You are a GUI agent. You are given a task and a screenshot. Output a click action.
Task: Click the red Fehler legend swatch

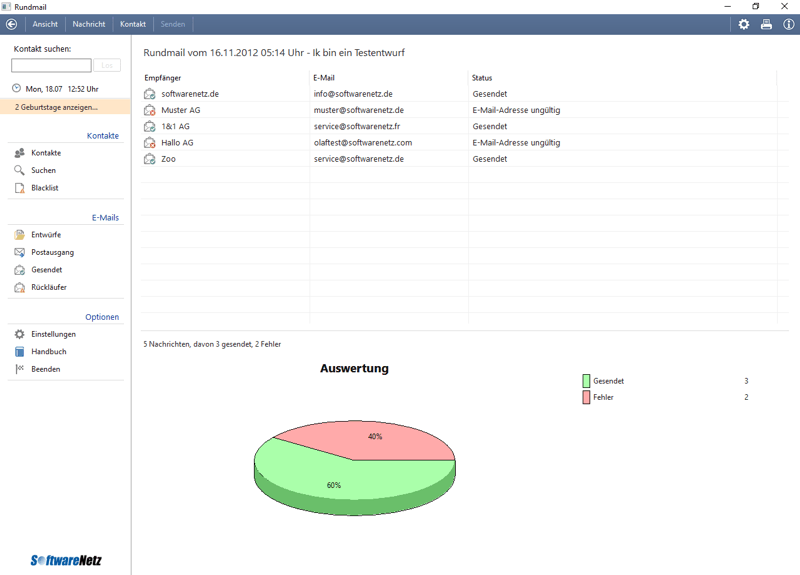(x=586, y=398)
